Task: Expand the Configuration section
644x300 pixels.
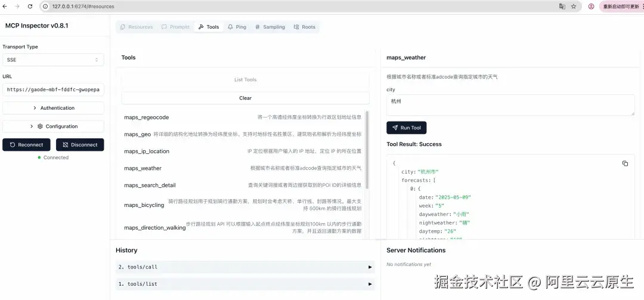Action: point(53,126)
